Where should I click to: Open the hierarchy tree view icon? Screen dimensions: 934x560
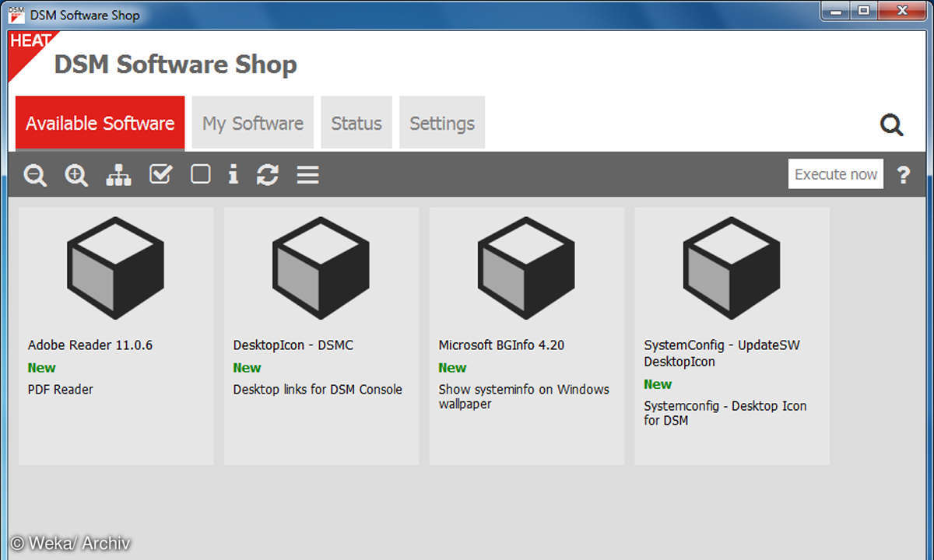(x=118, y=175)
